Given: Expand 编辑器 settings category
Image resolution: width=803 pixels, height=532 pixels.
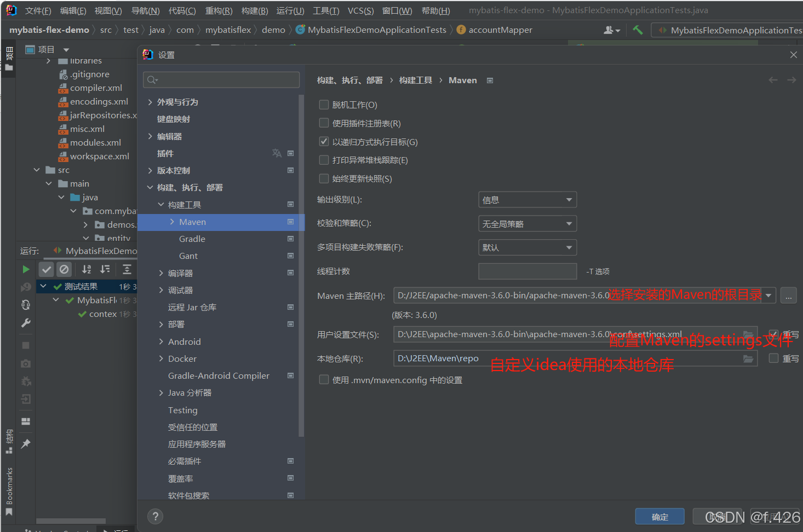Looking at the screenshot, I should pyautogui.click(x=150, y=136).
